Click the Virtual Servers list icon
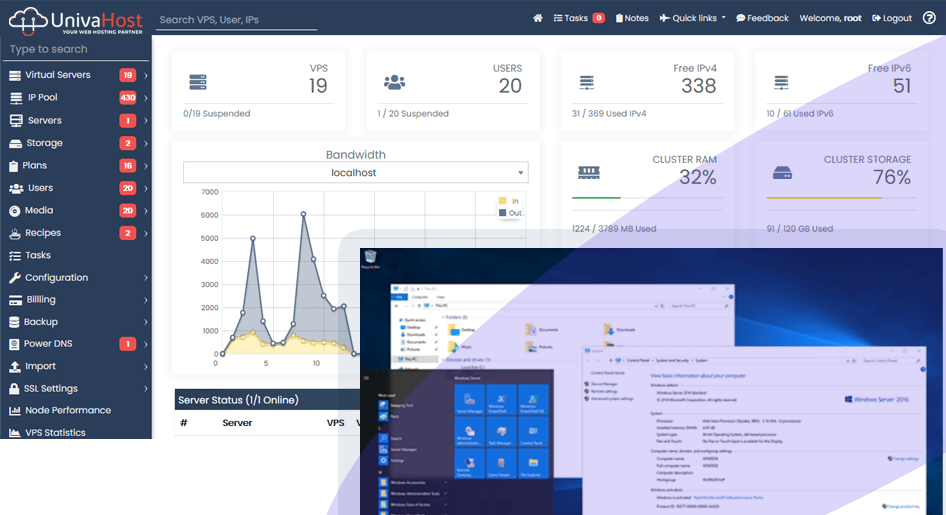This screenshot has width=946, height=515. (x=15, y=75)
